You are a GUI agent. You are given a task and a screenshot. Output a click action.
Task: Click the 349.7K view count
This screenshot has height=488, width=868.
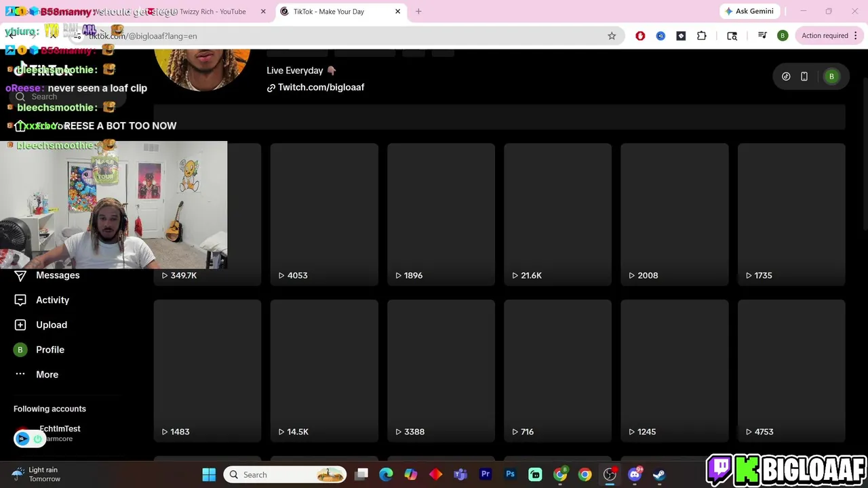click(x=184, y=275)
